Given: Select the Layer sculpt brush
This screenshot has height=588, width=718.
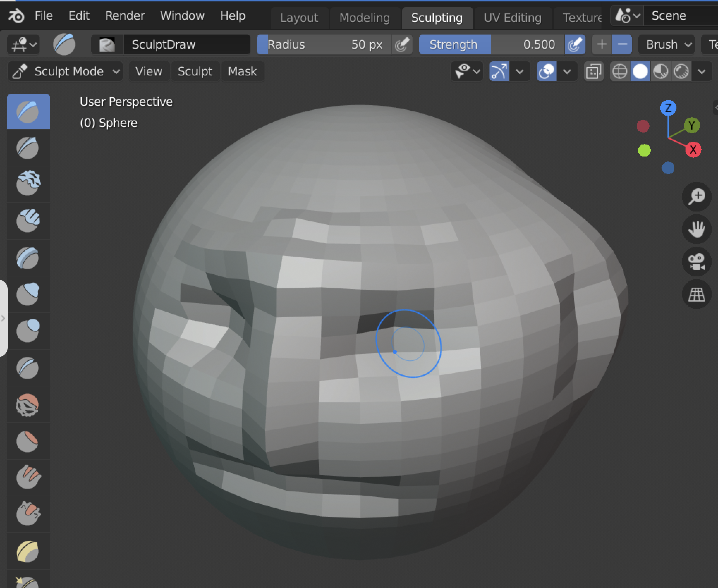Looking at the screenshot, I should tap(28, 258).
